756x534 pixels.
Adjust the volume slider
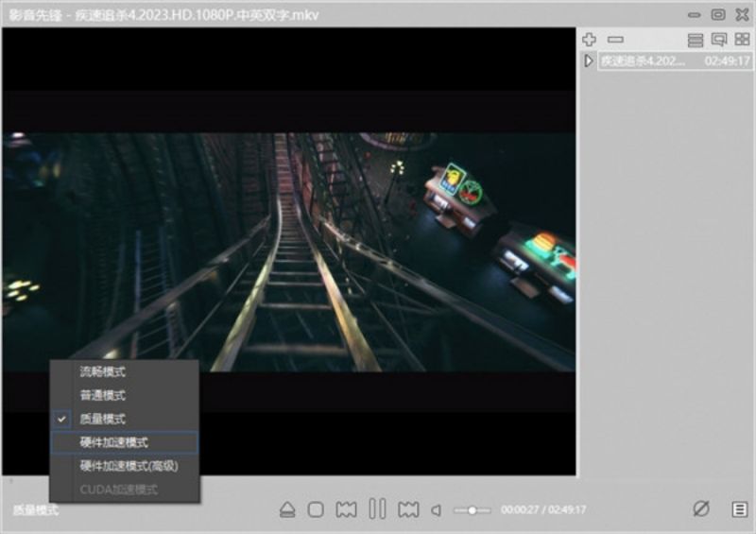point(472,509)
